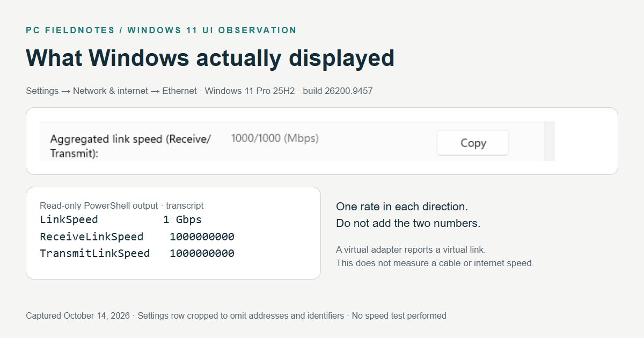Click the "ReceiveLinkSpeed" property name
This screenshot has height=338, width=644.
tap(92, 237)
